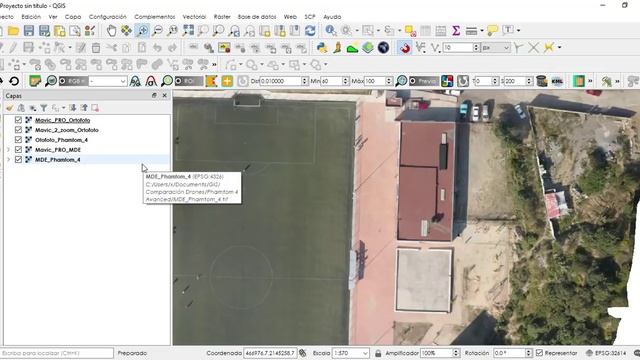640x360 pixels.
Task: Open the Configuración menu
Action: click(x=108, y=17)
